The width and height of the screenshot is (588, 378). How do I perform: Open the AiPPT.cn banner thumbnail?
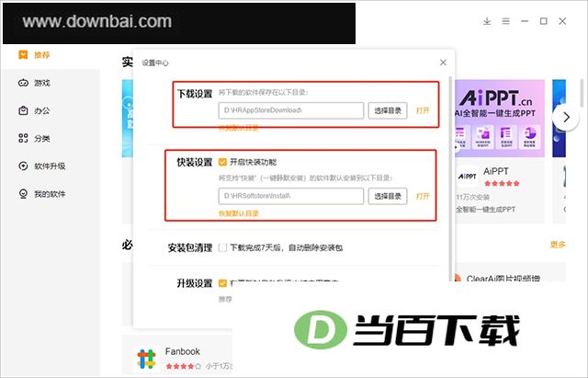(x=499, y=118)
